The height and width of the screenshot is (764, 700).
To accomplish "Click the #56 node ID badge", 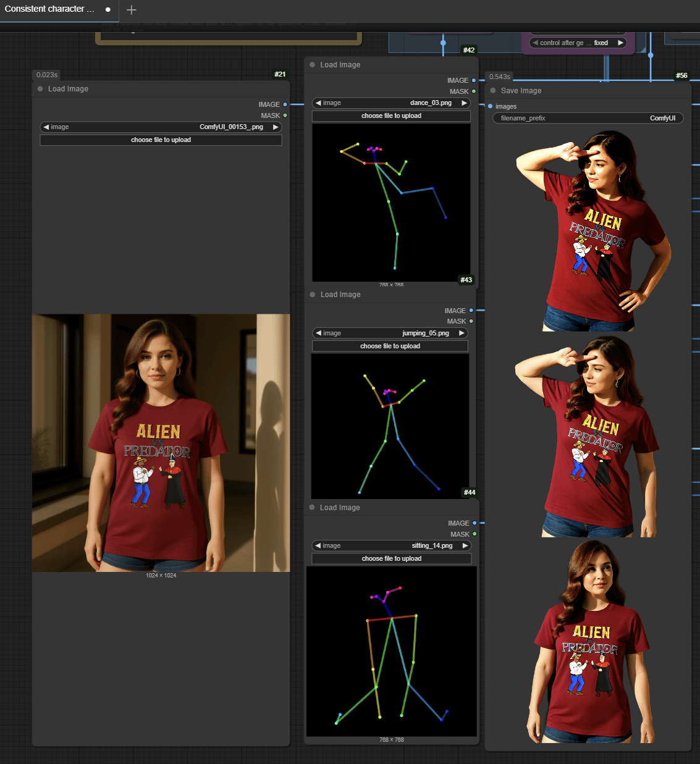I will tap(681, 75).
